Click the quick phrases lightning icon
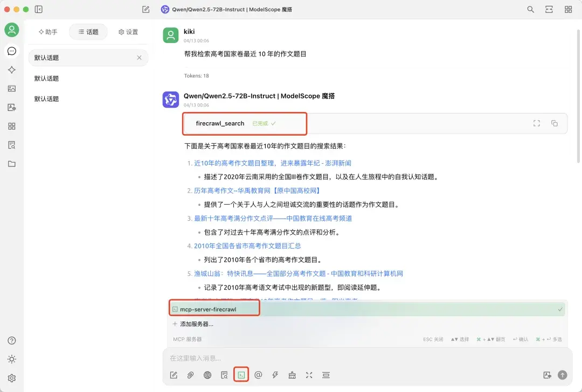 [x=275, y=375]
